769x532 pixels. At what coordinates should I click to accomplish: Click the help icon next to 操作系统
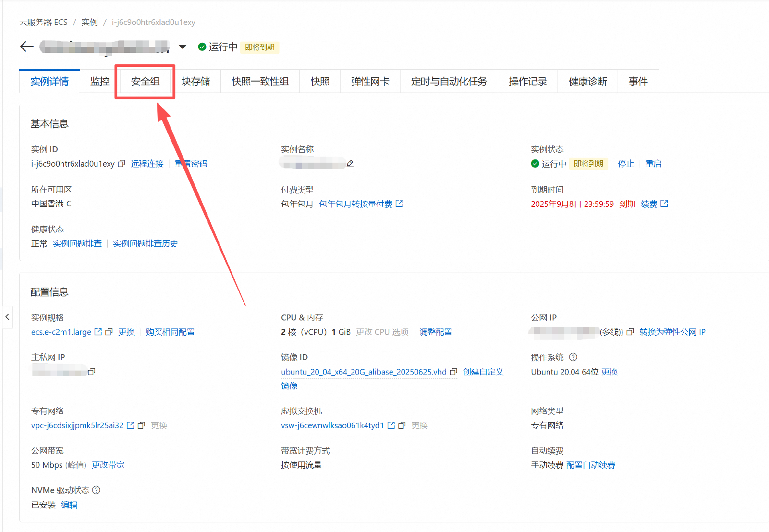tap(573, 357)
